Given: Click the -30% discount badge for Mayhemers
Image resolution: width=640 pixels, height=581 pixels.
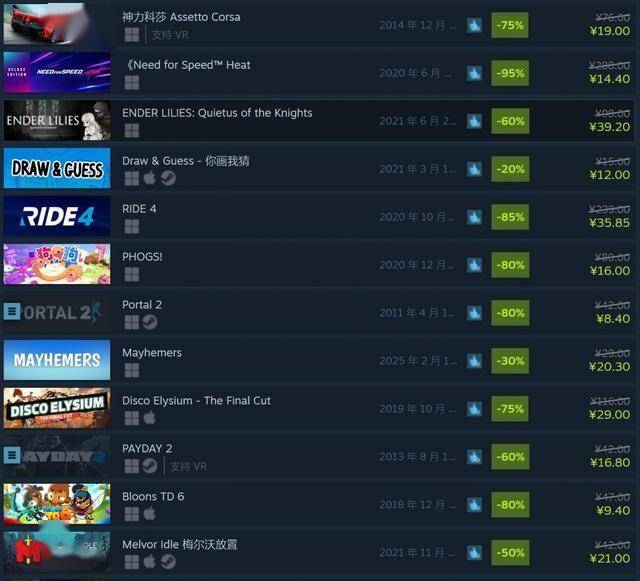Looking at the screenshot, I should click(x=510, y=361).
